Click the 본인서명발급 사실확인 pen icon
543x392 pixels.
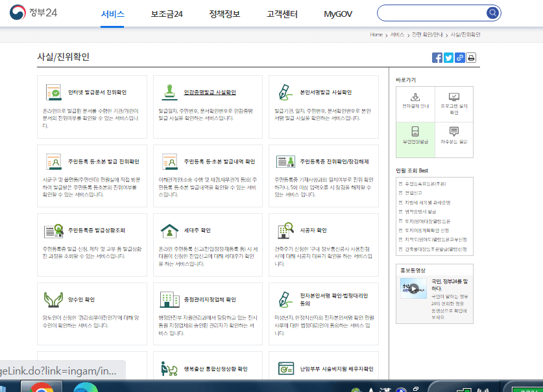[x=285, y=93]
